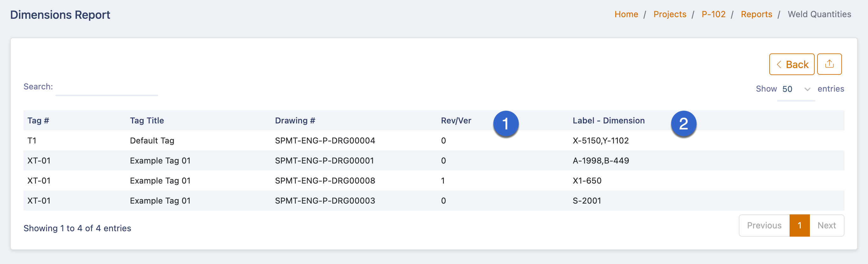
Task: Select page 1 in pagination
Action: click(799, 226)
